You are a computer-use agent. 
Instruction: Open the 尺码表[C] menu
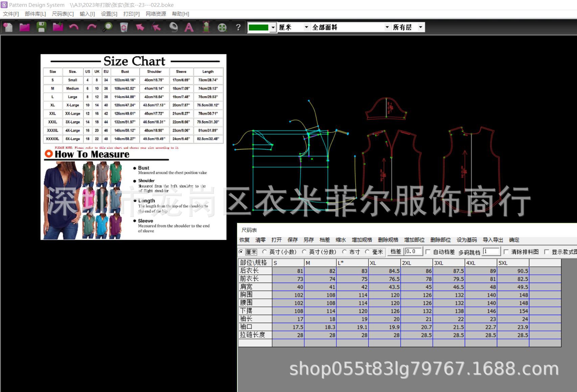click(63, 14)
